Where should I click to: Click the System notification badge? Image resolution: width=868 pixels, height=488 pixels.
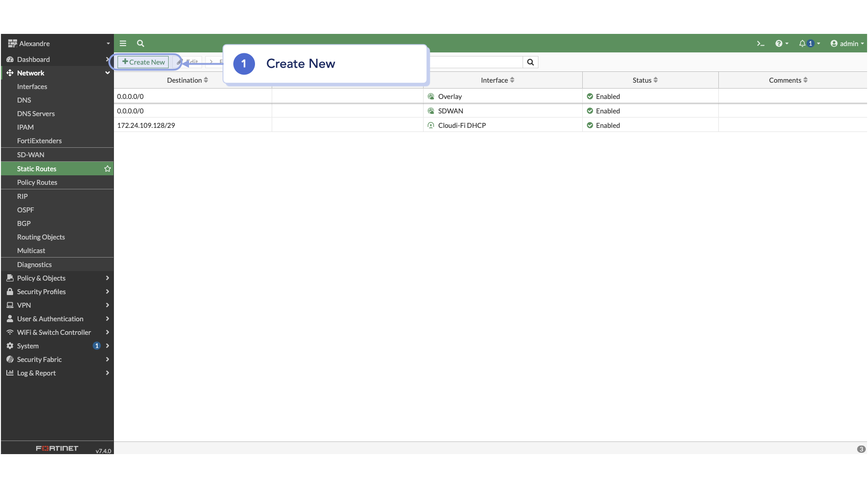[96, 346]
